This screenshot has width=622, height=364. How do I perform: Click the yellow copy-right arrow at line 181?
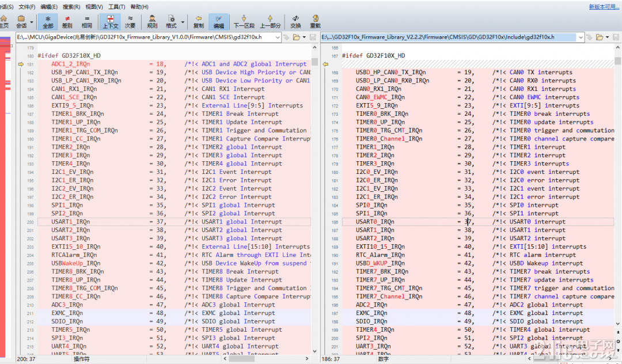(21, 64)
